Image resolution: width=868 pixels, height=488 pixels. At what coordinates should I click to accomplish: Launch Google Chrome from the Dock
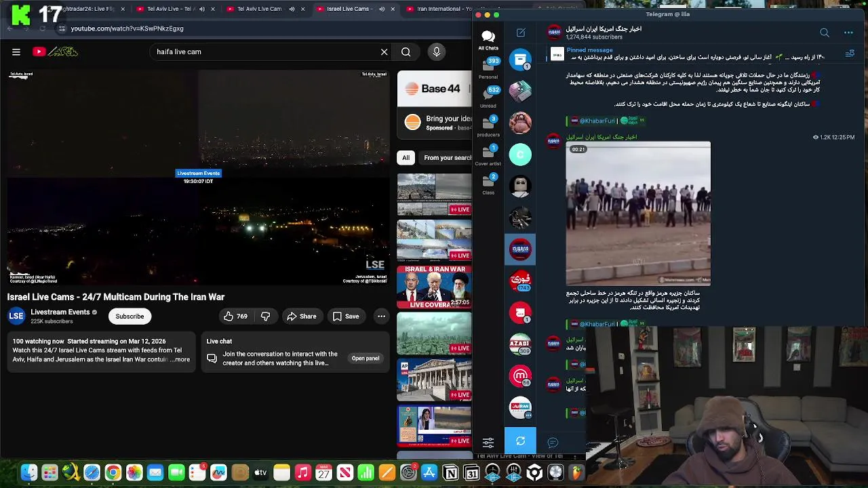click(x=113, y=472)
